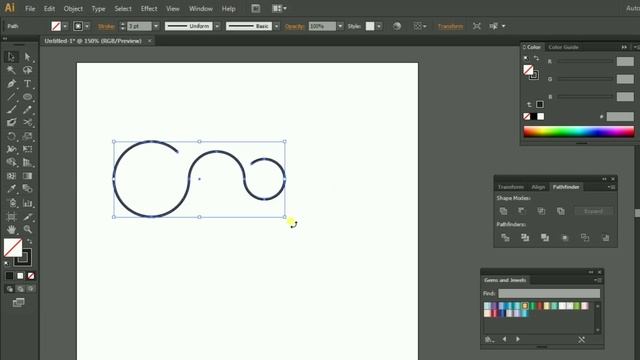The height and width of the screenshot is (360, 640).
Task: Select the Type tool
Action: pyautogui.click(x=27, y=84)
